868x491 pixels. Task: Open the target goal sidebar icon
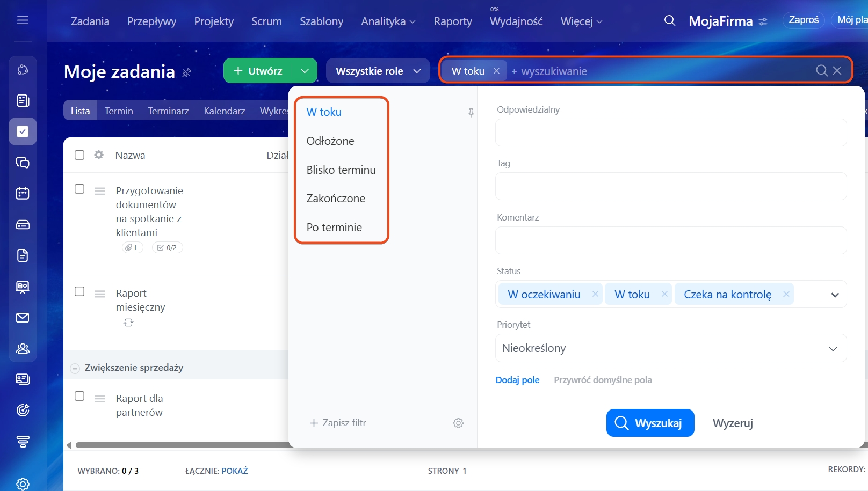click(x=23, y=411)
